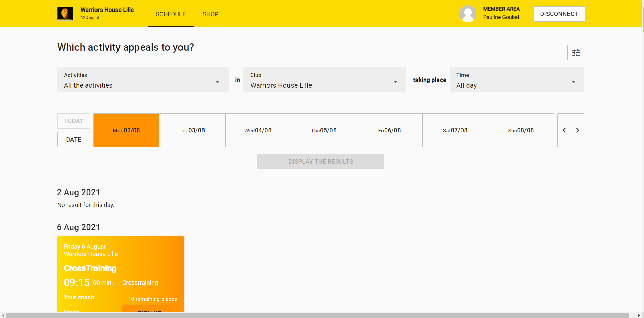This screenshot has height=318, width=644.
Task: Click the No result for this day text
Action: [86, 205]
